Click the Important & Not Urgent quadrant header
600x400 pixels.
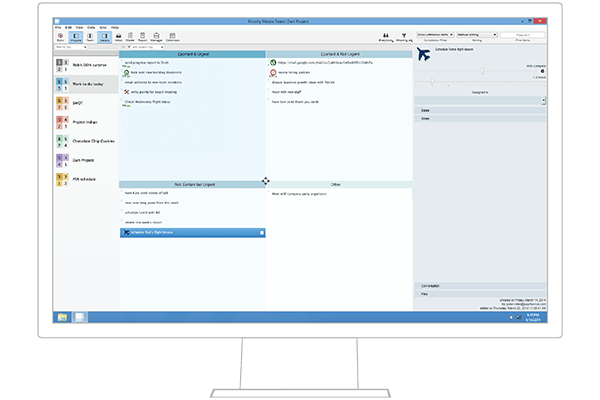(x=339, y=54)
